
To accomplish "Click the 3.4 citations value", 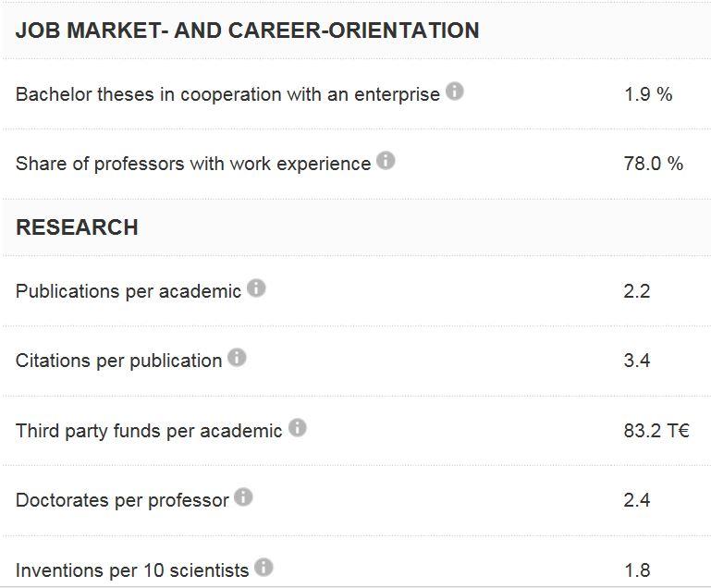I will point(637,361).
